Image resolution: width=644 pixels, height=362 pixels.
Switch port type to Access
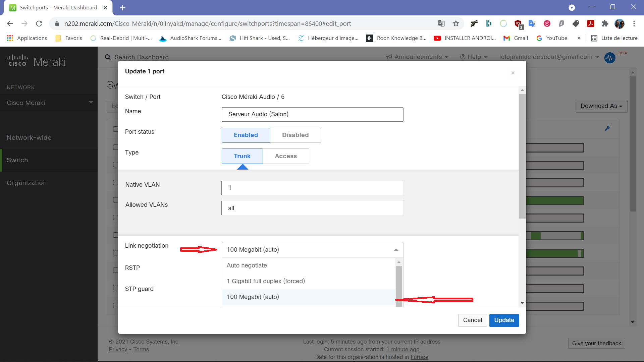[285, 156]
